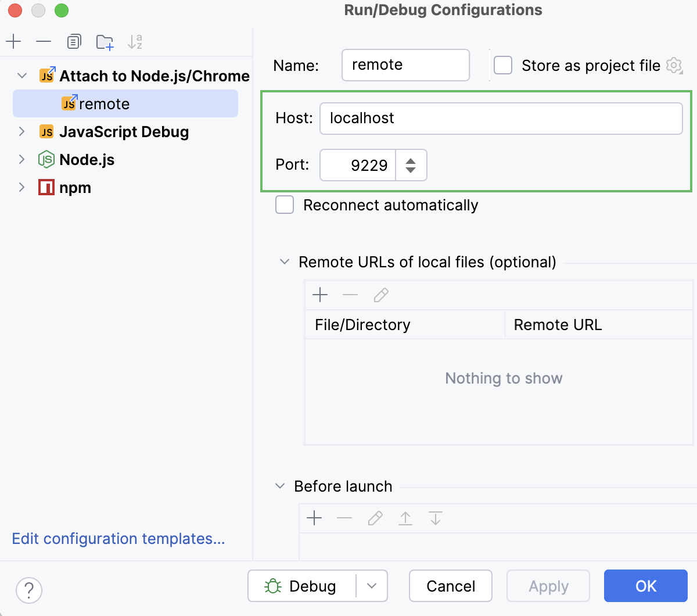The height and width of the screenshot is (616, 697).
Task: Open help with the question mark icon
Action: 29,590
